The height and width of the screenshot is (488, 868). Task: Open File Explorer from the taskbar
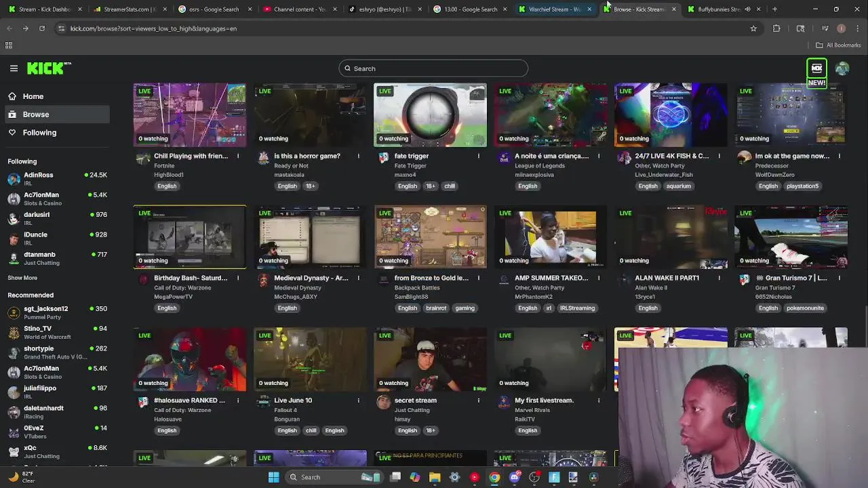point(435,477)
